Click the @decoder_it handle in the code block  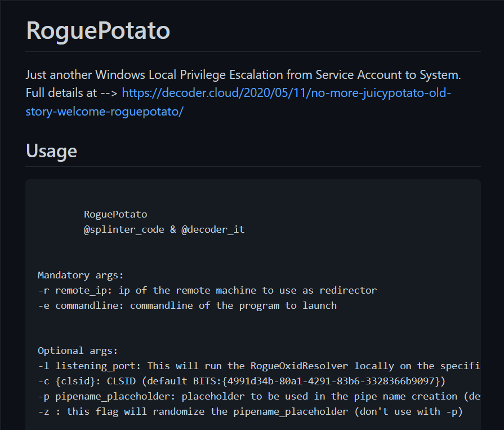click(213, 229)
